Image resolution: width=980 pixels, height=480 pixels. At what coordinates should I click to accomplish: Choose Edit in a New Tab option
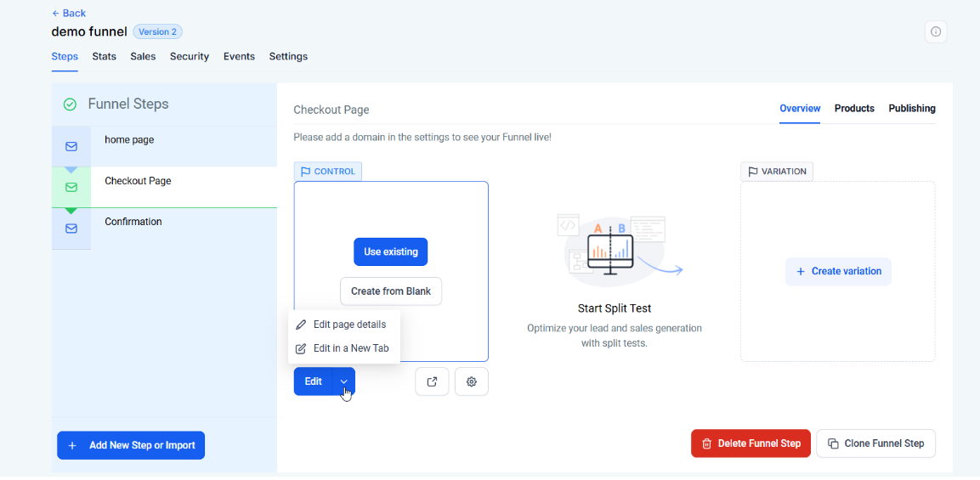click(x=343, y=348)
